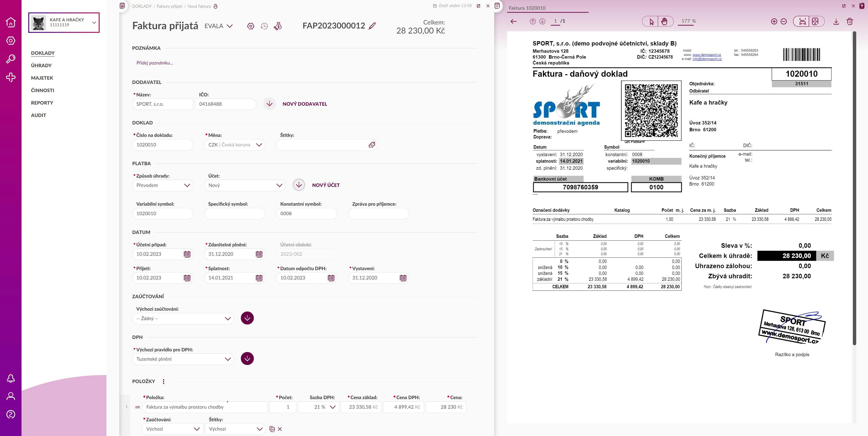The height and width of the screenshot is (436, 868).
Task: Open MAJETEK menu item
Action: [42, 78]
